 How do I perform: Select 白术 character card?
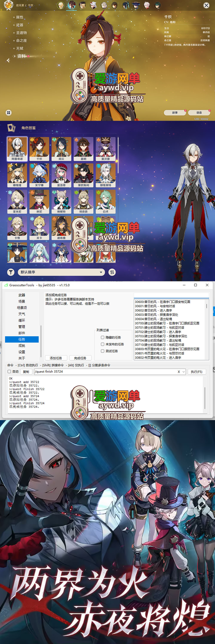pos(106,202)
